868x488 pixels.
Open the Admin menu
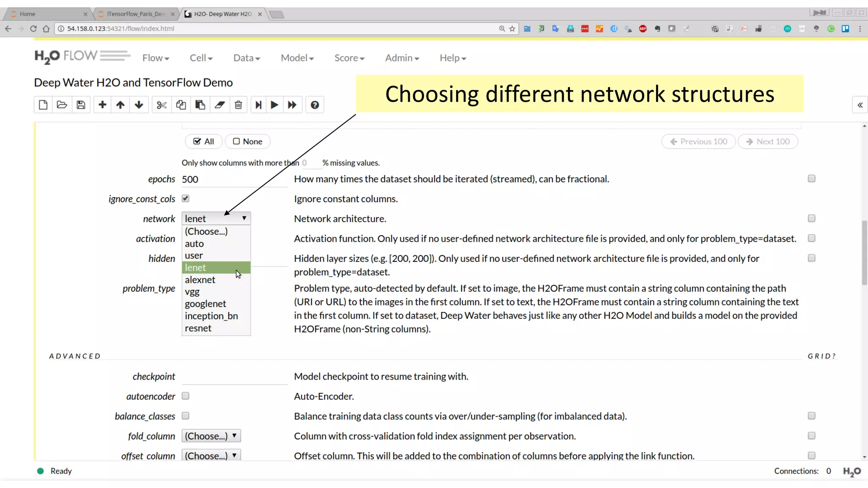point(402,58)
